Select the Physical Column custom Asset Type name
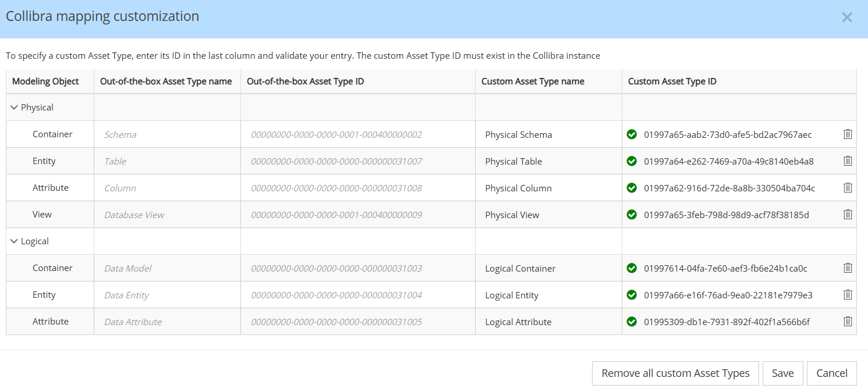The image size is (868, 392). [x=518, y=187]
